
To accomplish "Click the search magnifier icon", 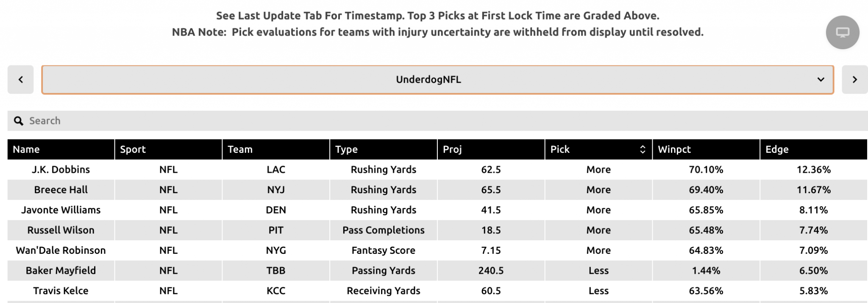I will 18,121.
